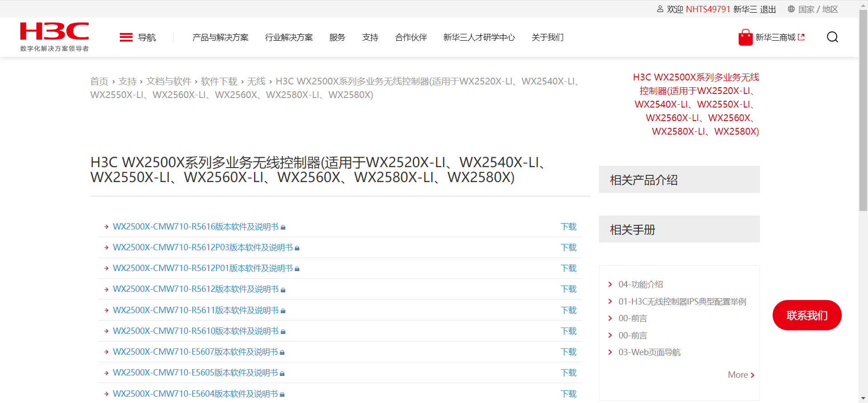This screenshot has width=868, height=403.
Task: Click the page vertical scrollbar thumb
Action: pos(863,111)
